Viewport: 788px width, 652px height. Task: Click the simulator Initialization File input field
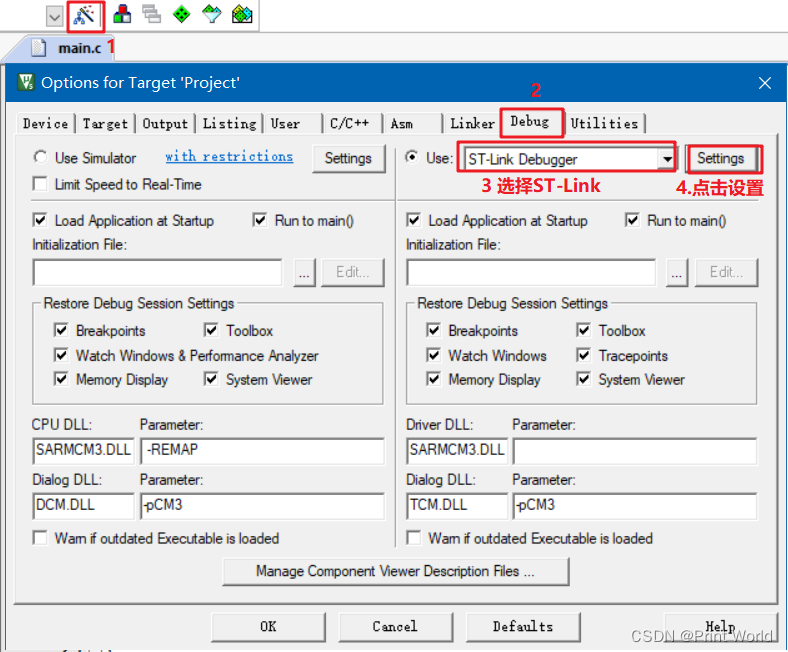[157, 273]
